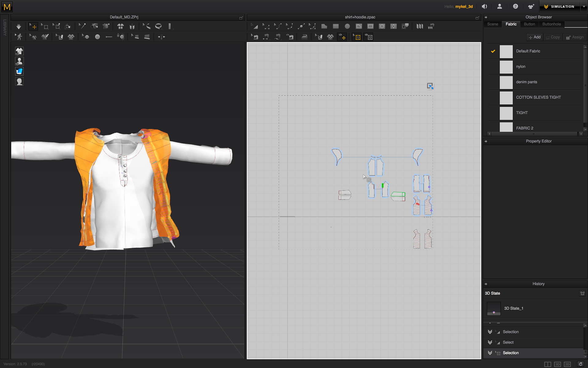Choose the Dart tool
The image size is (588, 368).
(x=394, y=27)
